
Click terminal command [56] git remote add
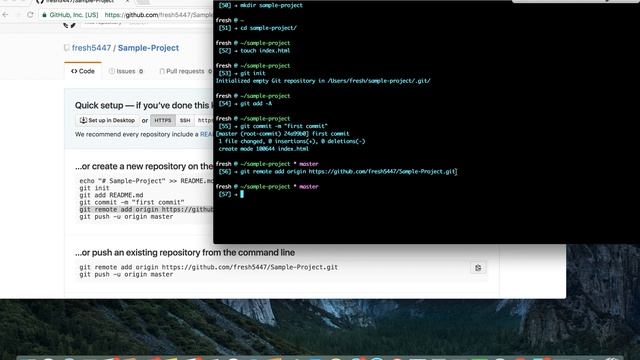[348, 172]
